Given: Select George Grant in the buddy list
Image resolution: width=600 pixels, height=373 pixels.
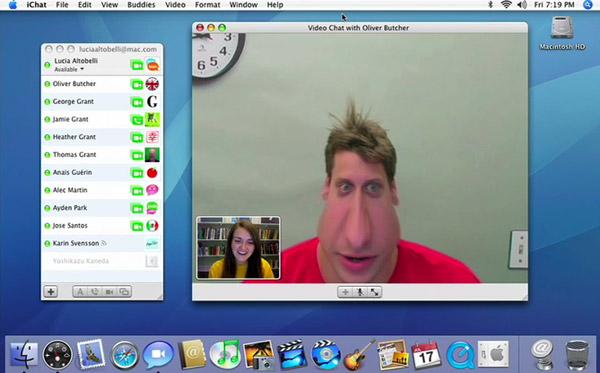Looking at the screenshot, I should coord(102,101).
